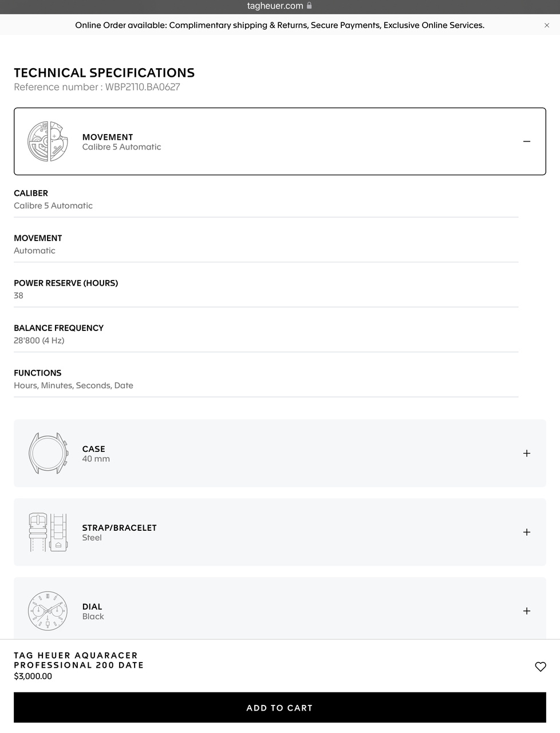Image resolution: width=560 pixels, height=733 pixels.
Task: Click the Dial section title text
Action: coord(92,606)
